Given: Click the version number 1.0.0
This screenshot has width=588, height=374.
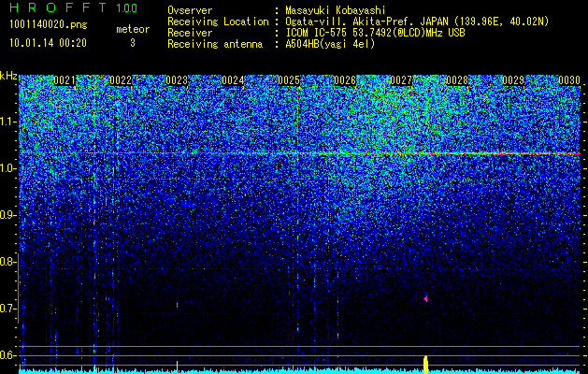Looking at the screenshot, I should coord(126,8).
